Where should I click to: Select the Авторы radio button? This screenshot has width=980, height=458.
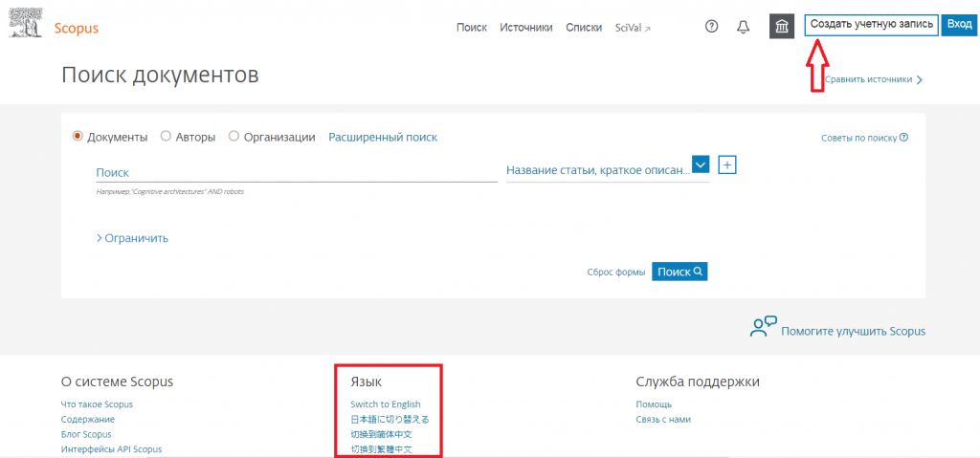166,136
